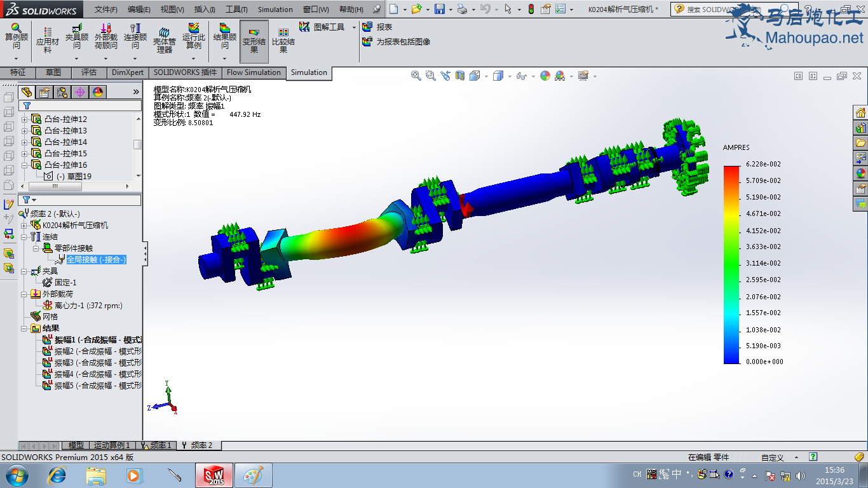Expand the 凸台-拉伸12 feature node
The image size is (868, 488).
tap(25, 119)
